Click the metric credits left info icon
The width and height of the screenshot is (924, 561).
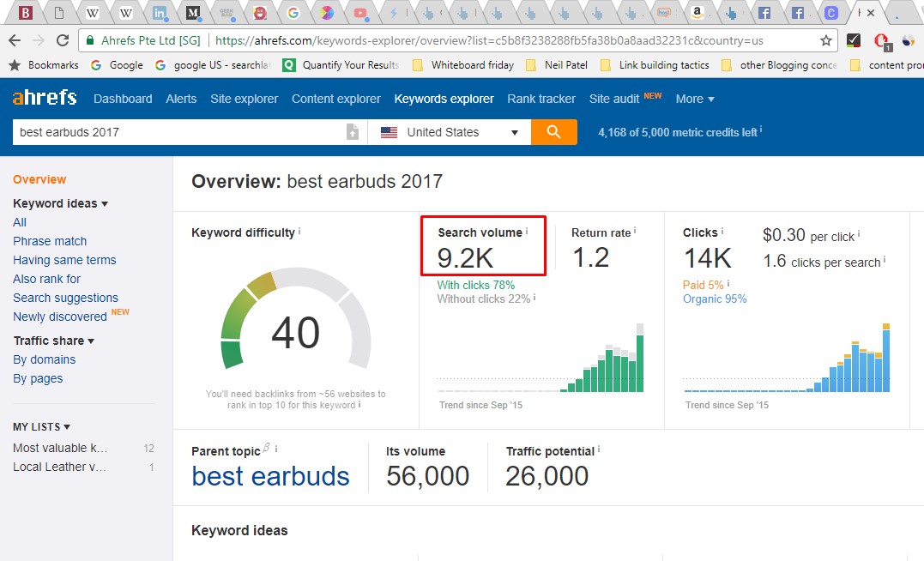click(x=761, y=129)
